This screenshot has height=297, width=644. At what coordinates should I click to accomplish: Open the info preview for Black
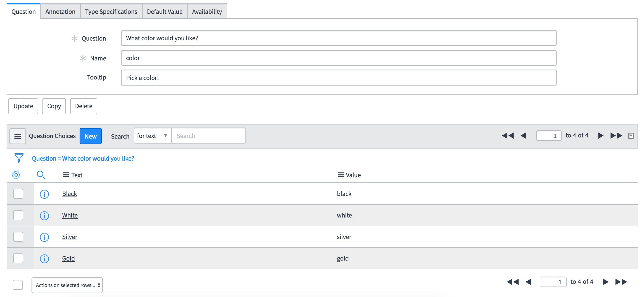tap(44, 194)
